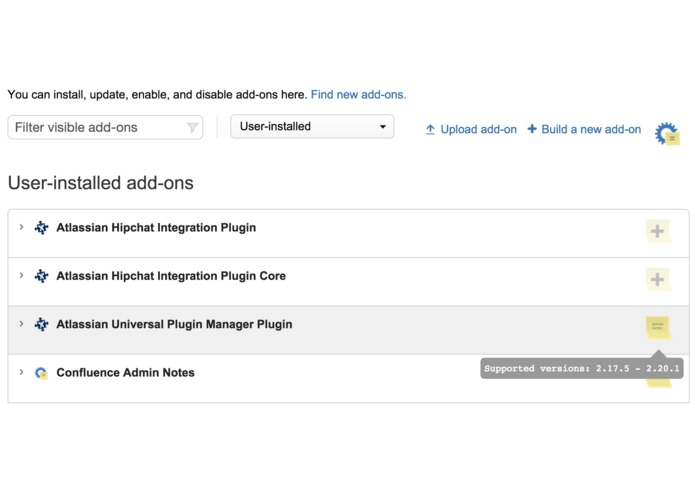This screenshot has width=695, height=494.
Task: Click the Admin Notes gear icon near Build add-on
Action: 667,133
